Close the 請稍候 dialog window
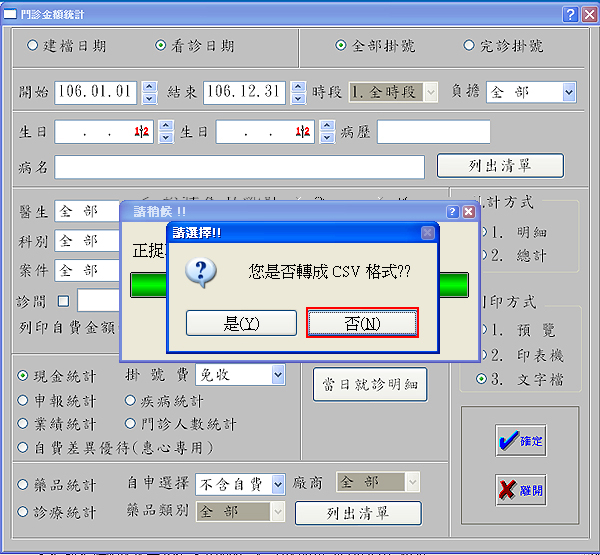Screen dimensions: 600x555 point(468,212)
